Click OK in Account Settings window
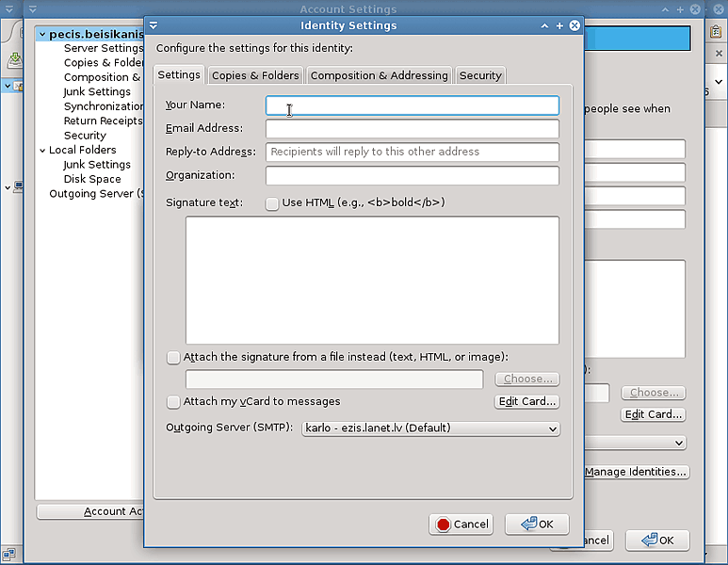Viewport: 728px width, 565px height. click(x=657, y=540)
